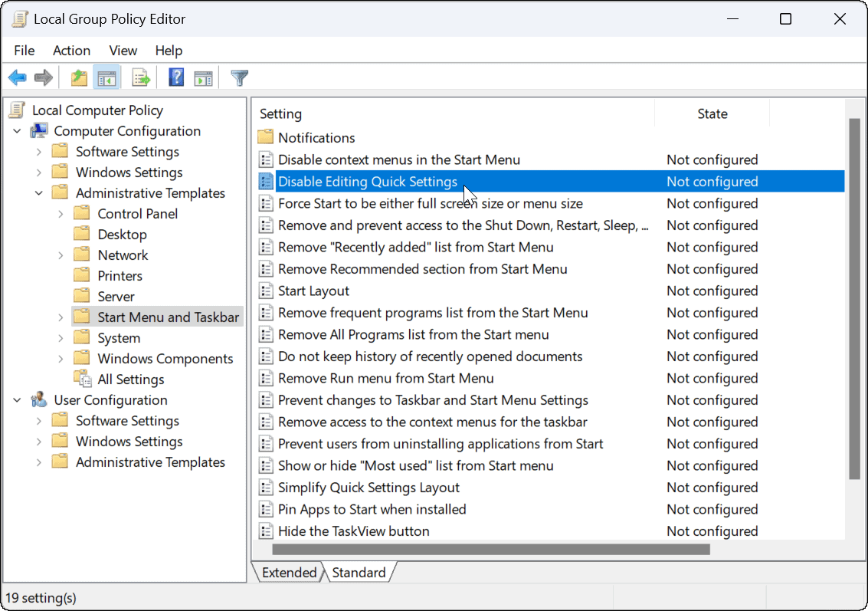Open the View menu

123,51
